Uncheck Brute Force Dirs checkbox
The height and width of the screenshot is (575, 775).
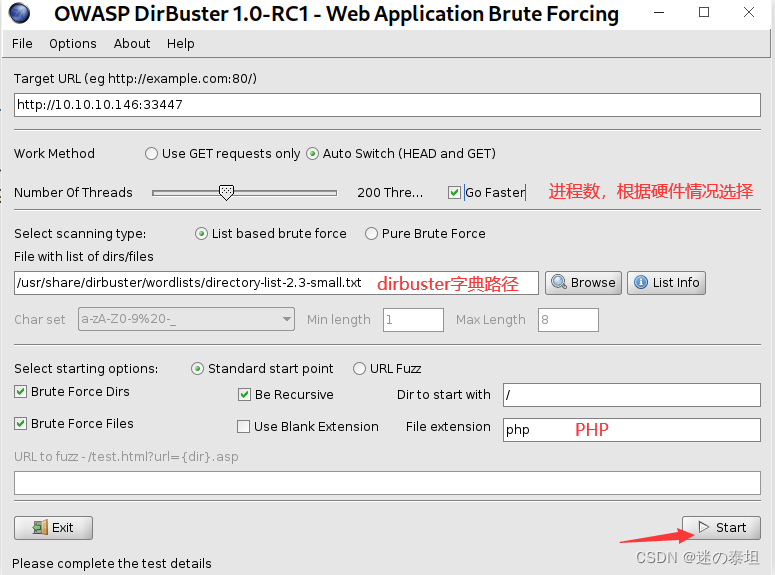(x=20, y=392)
